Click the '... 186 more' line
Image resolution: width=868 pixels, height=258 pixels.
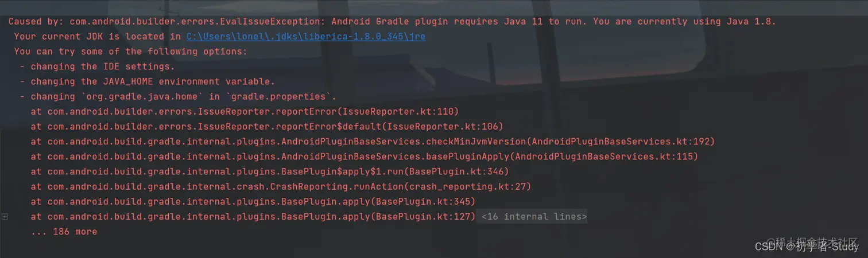64,232
